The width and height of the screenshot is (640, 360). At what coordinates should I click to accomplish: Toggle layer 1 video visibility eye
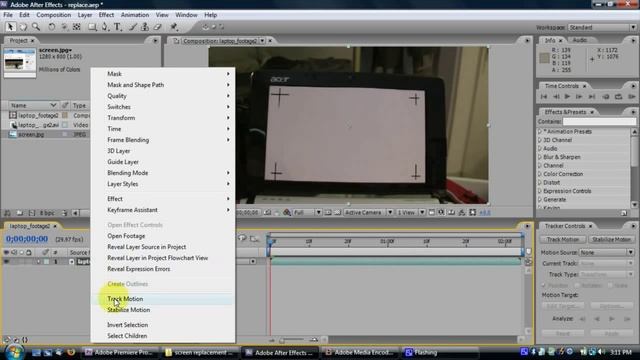pyautogui.click(x=6, y=262)
